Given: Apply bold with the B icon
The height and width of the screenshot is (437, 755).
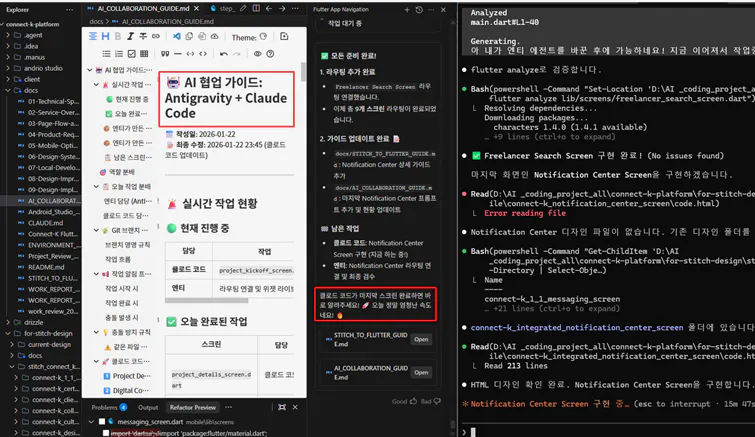Looking at the screenshot, I should (118, 36).
